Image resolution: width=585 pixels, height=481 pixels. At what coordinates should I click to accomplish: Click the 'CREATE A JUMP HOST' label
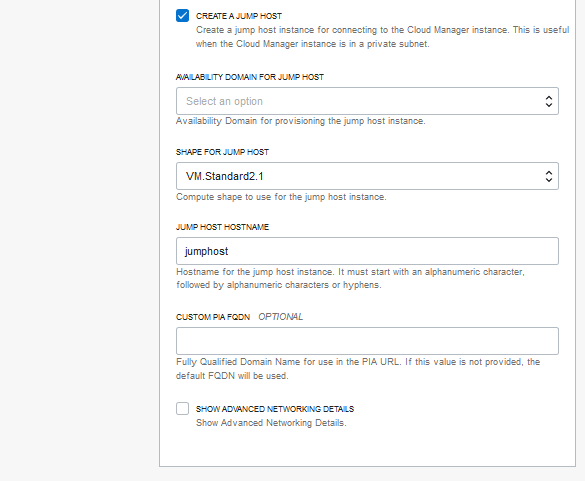pos(239,16)
